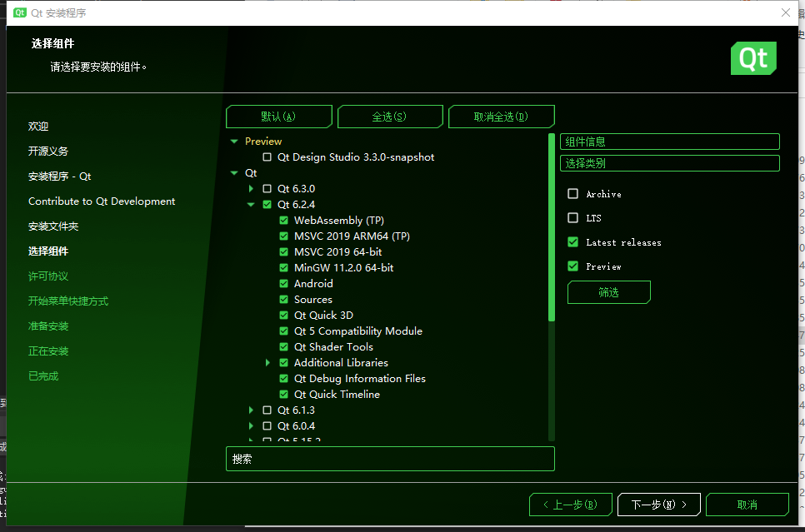This screenshot has height=532, width=805.
Task: Uncheck Qt Quick Timeline
Action: coord(283,395)
